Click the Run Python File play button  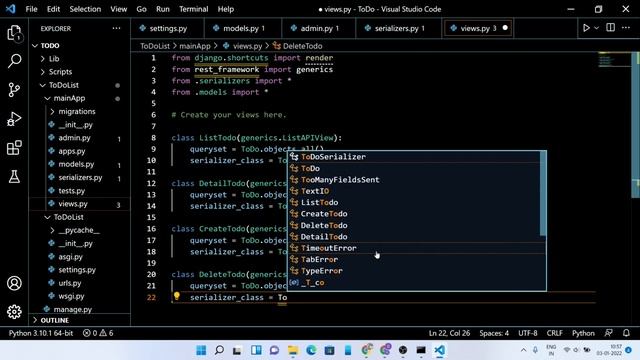[x=586, y=28]
